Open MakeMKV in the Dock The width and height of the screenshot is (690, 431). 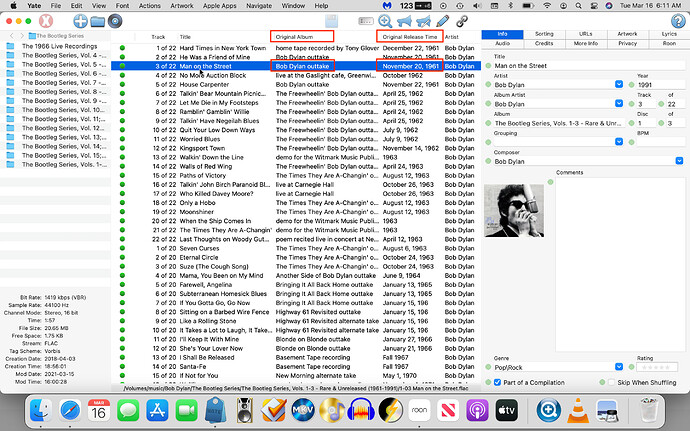tap(303, 410)
